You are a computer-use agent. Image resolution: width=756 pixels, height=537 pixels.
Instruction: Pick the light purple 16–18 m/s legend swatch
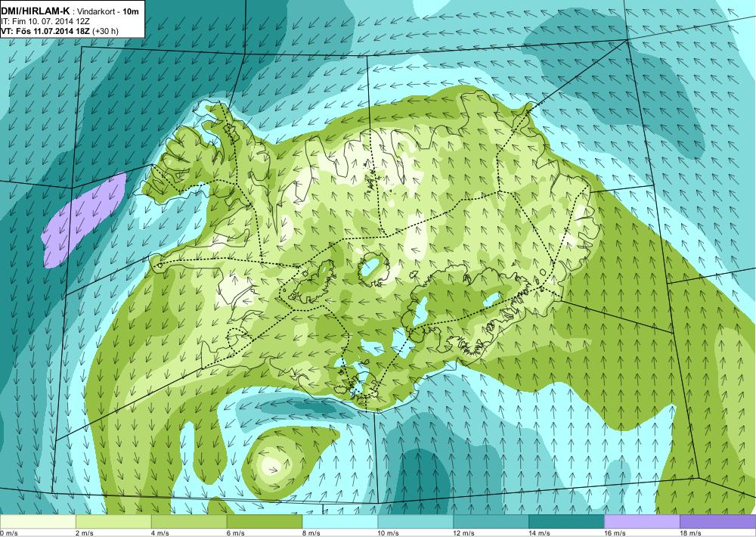[642, 522]
